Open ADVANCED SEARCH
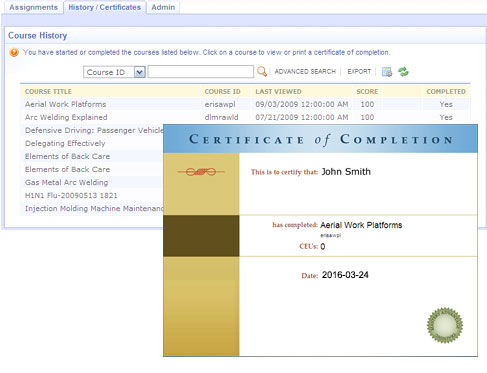The image size is (487, 373). pos(305,71)
